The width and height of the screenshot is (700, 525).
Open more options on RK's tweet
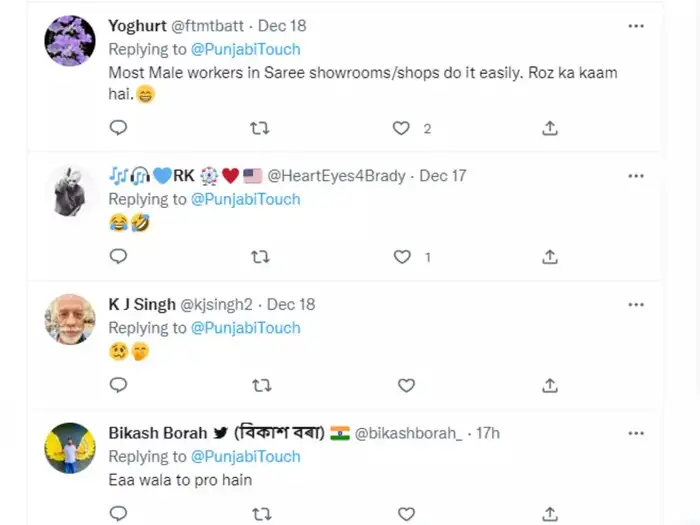tap(636, 176)
